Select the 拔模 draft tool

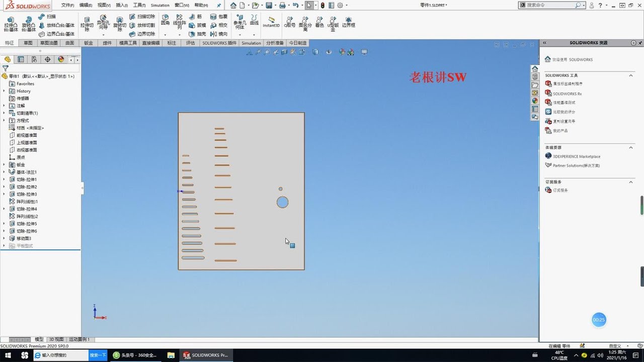coord(197,25)
